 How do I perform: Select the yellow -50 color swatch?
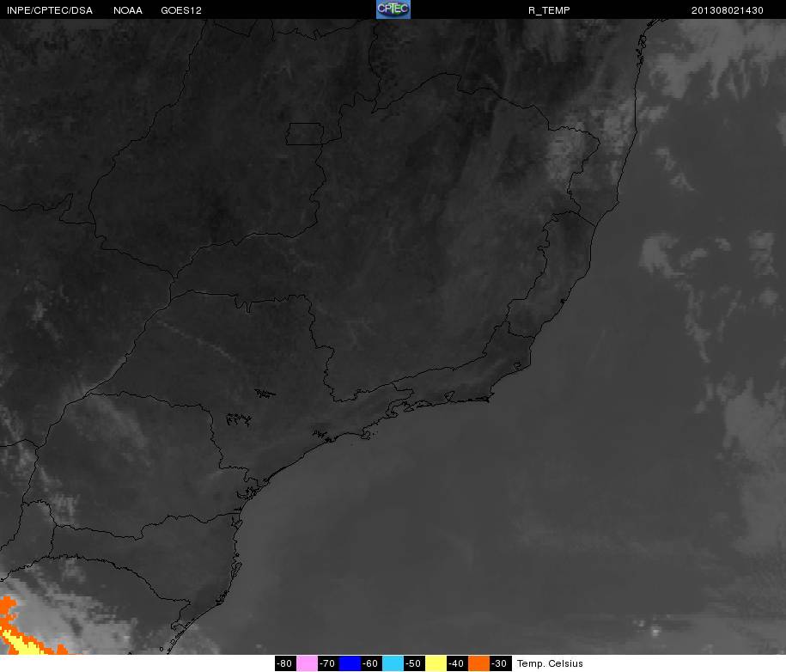[436, 663]
